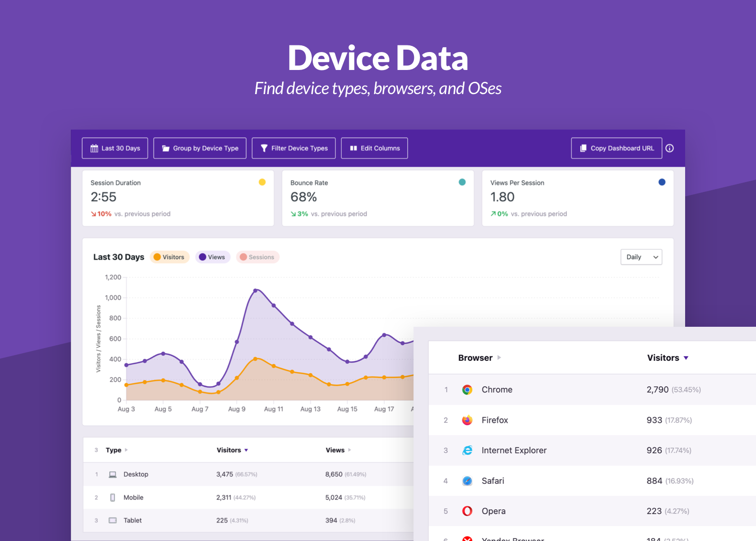This screenshot has width=756, height=541.
Task: Select the blue dot on Views Per Session card
Action: tap(662, 182)
